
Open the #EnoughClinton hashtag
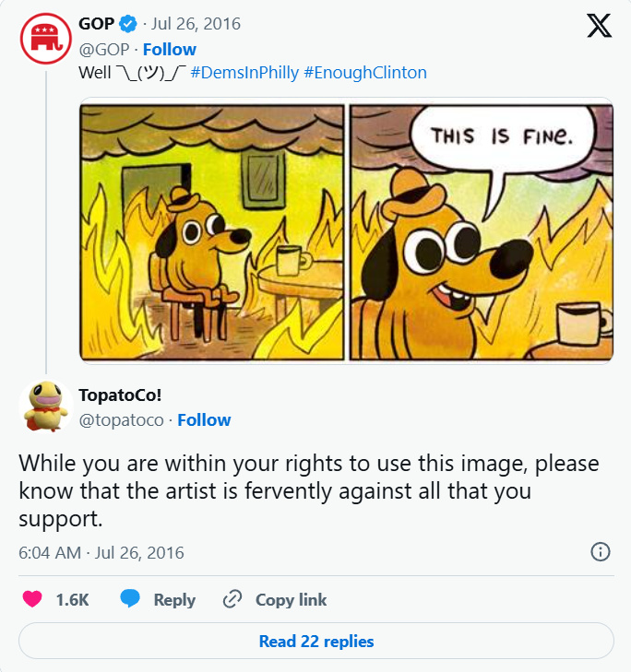[x=364, y=73]
